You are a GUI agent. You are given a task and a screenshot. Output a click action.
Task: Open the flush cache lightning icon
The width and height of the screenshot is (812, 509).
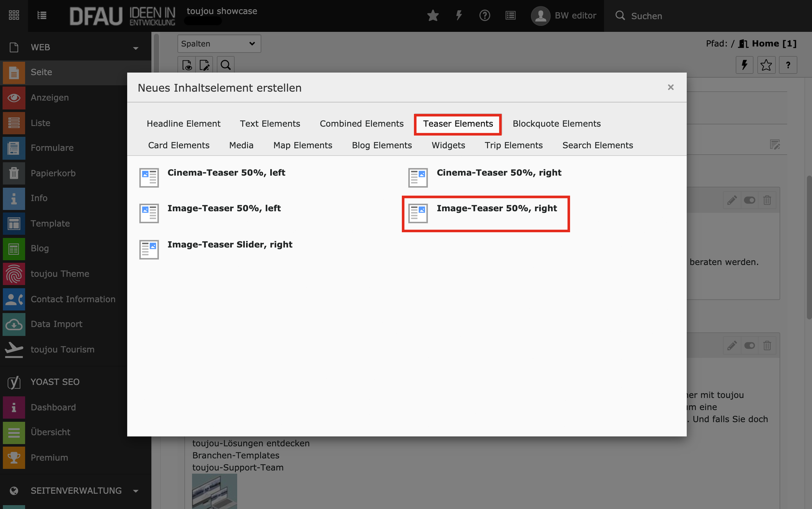point(459,16)
